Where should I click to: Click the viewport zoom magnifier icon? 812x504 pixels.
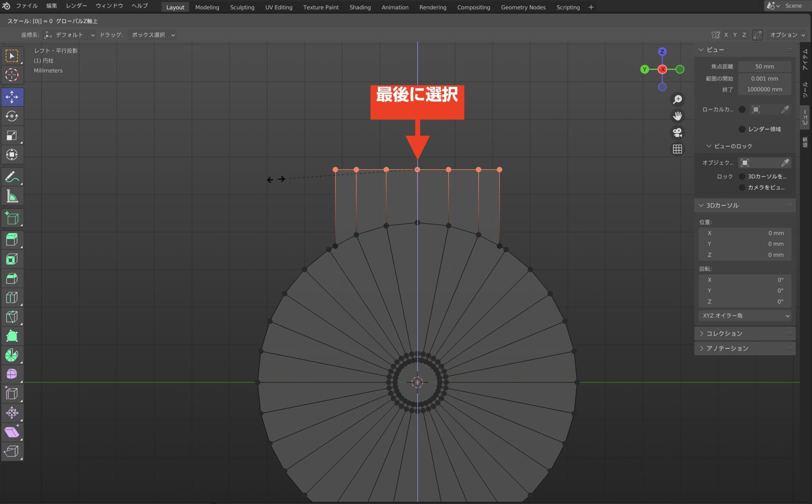[677, 99]
